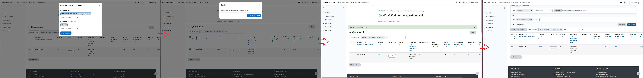Open messaging drawer icon on the Question history page
This screenshot has width=644, height=78.
pos(460,3)
